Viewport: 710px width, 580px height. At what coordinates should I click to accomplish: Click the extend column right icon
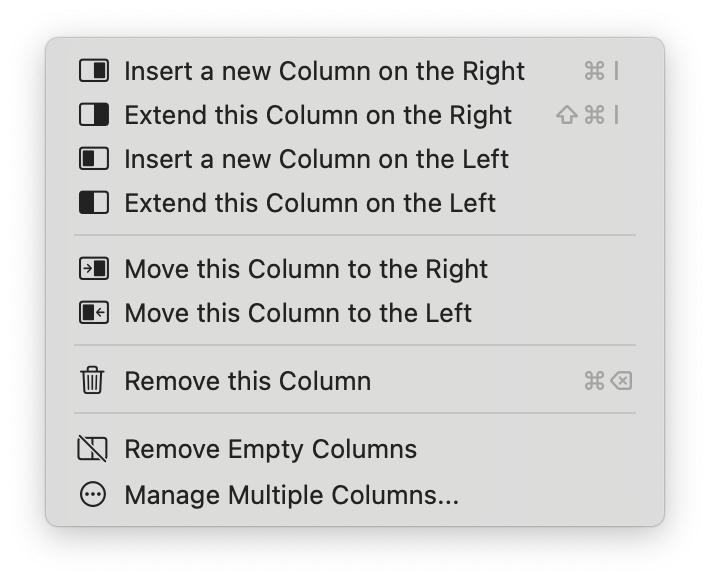pyautogui.click(x=94, y=115)
